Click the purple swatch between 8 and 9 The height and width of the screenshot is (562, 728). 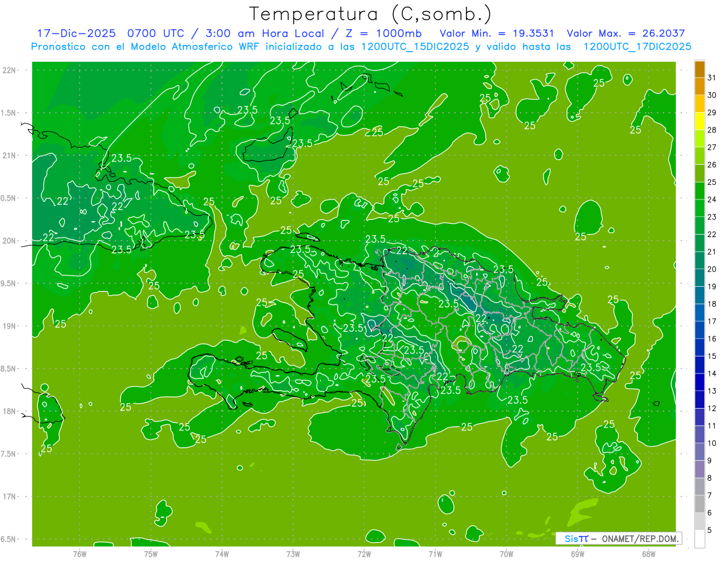[699, 470]
